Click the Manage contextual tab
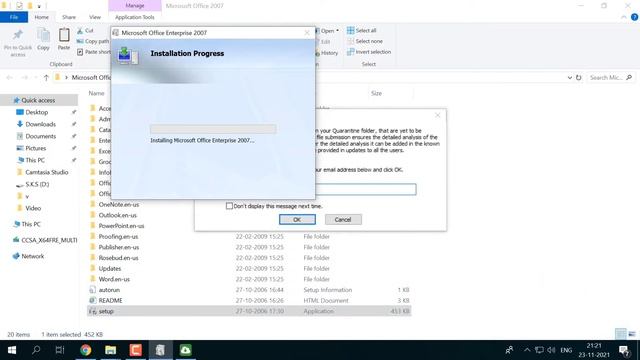The width and height of the screenshot is (640, 360). click(135, 6)
